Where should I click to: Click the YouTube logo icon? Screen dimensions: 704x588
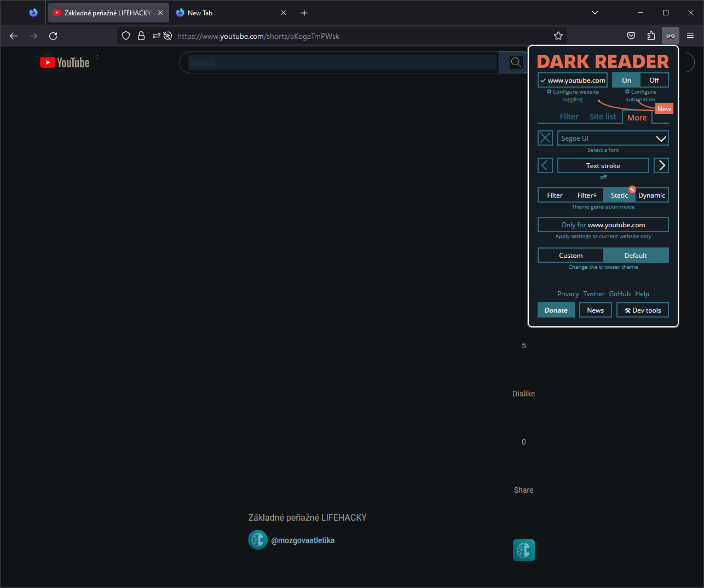47,62
